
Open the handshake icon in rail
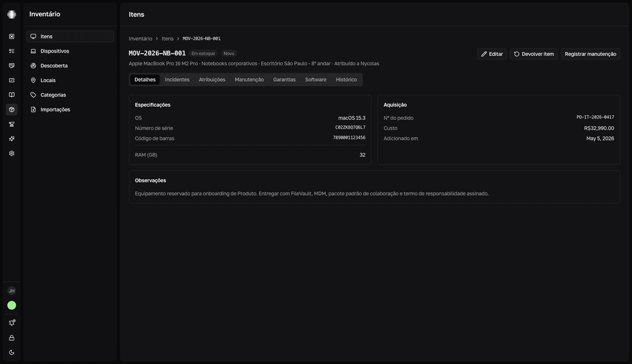point(12,66)
